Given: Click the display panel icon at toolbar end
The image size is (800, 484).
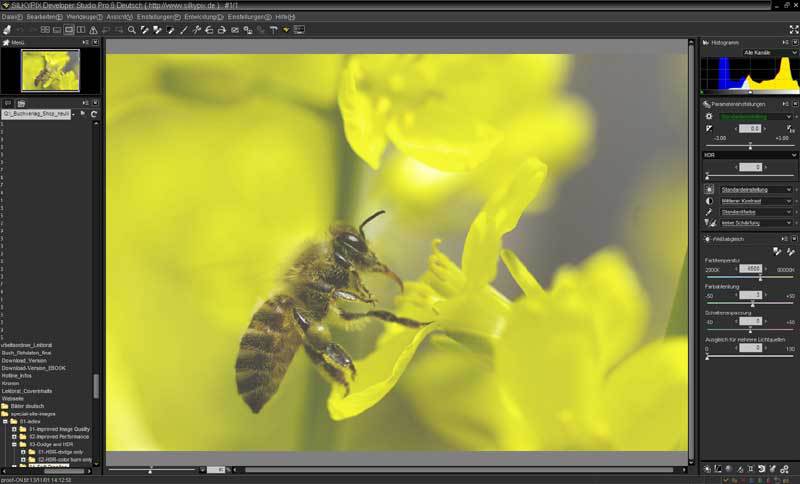Looking at the screenshot, I should [299, 30].
